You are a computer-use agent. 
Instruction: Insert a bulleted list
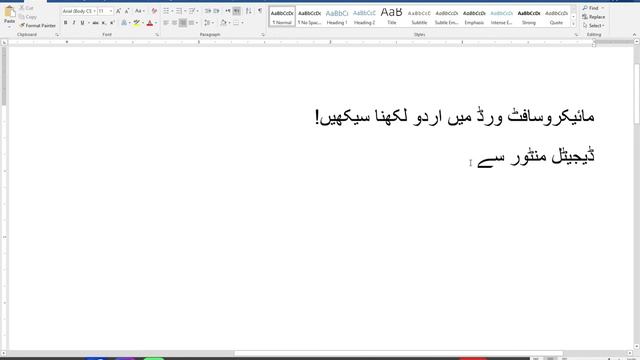[x=166, y=11]
